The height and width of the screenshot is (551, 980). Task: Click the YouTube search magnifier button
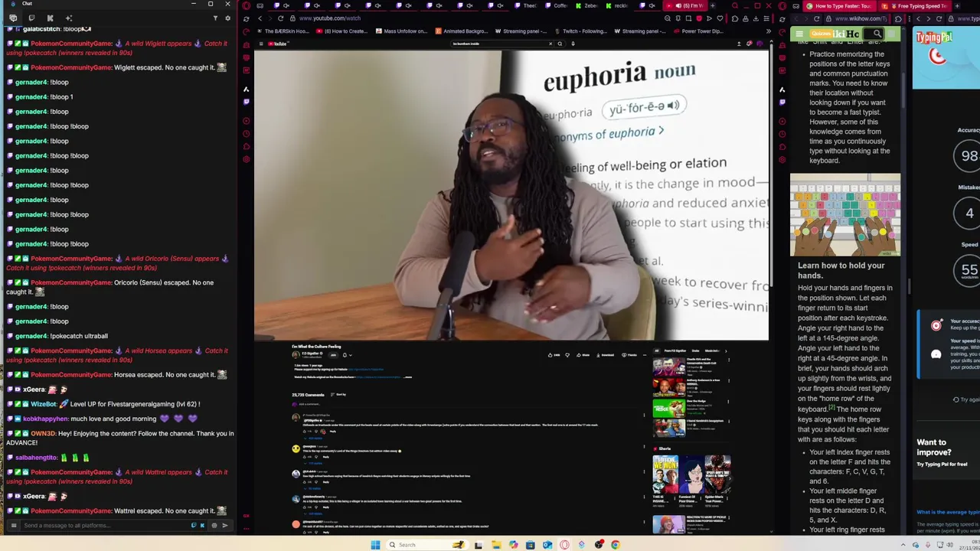point(560,44)
